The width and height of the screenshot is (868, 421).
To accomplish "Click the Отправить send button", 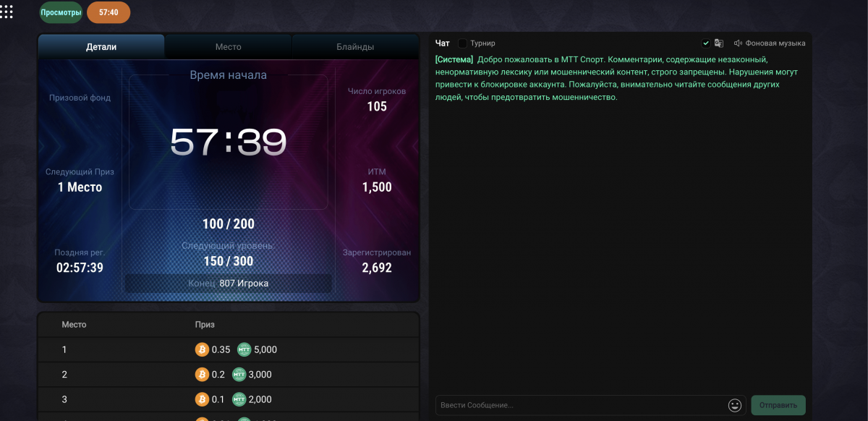I will 778,405.
